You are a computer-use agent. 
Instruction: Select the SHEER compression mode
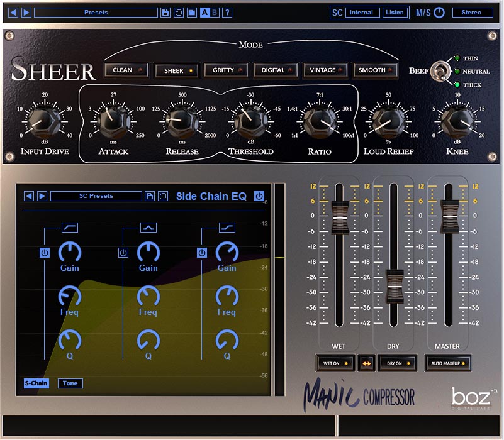coord(176,70)
